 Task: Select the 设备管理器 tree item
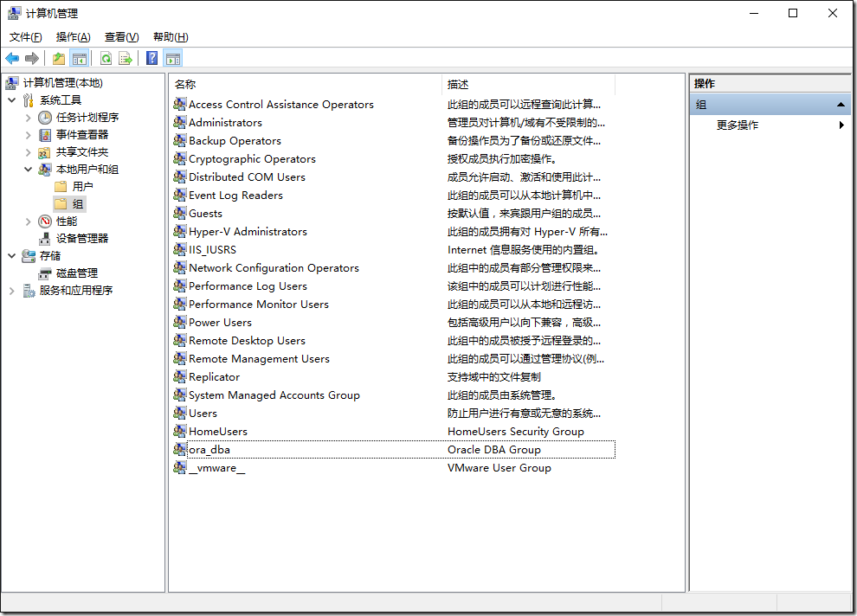point(82,239)
